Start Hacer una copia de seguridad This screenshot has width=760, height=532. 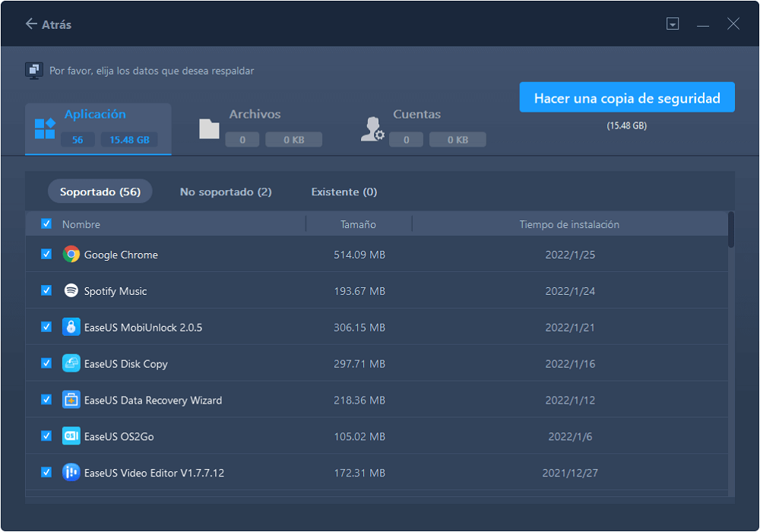(627, 97)
